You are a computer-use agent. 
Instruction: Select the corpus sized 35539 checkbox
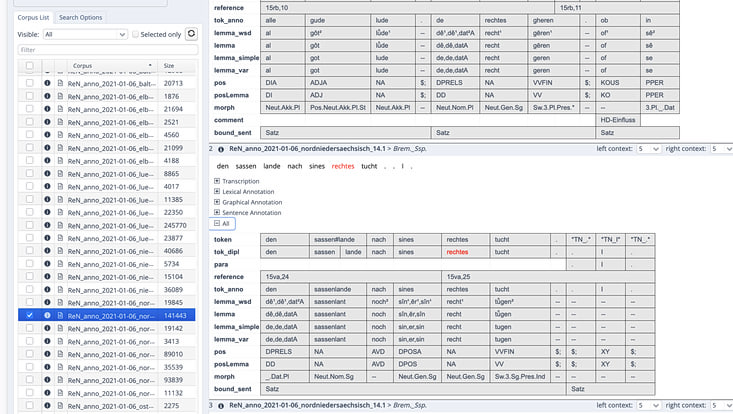point(29,367)
